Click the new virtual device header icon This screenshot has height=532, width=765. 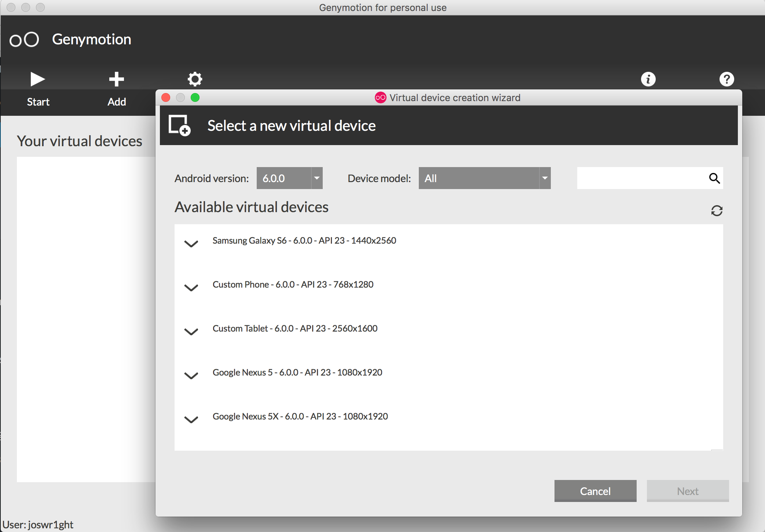tap(179, 125)
